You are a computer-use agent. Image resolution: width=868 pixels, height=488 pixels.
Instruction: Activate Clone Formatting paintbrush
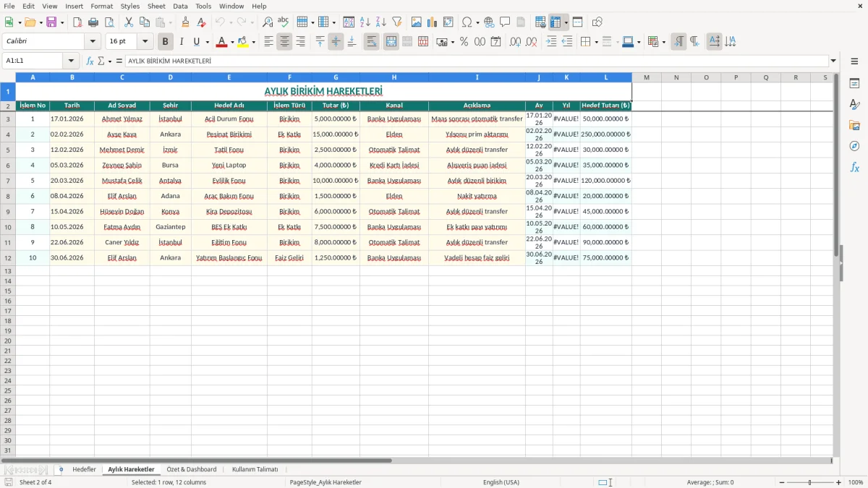pos(186,22)
